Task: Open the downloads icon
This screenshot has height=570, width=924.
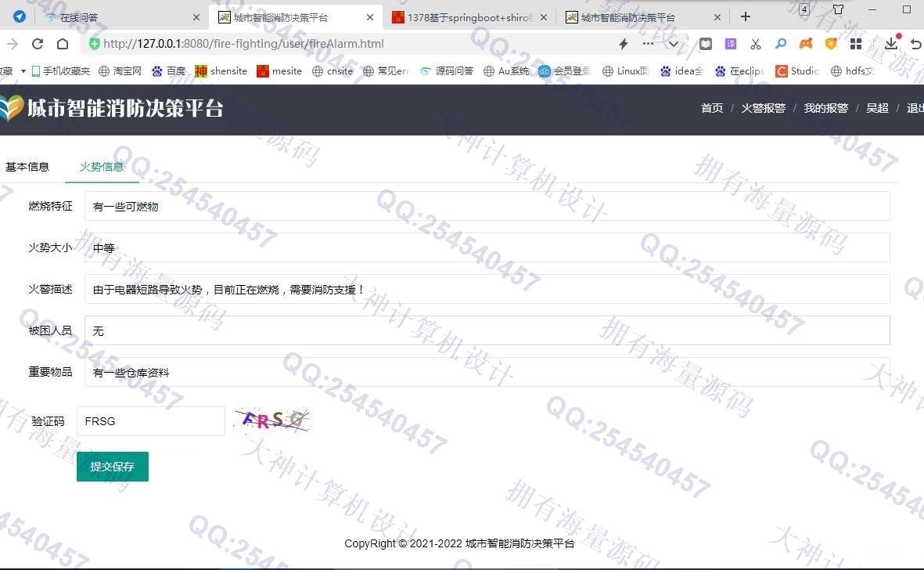Action: tap(891, 42)
